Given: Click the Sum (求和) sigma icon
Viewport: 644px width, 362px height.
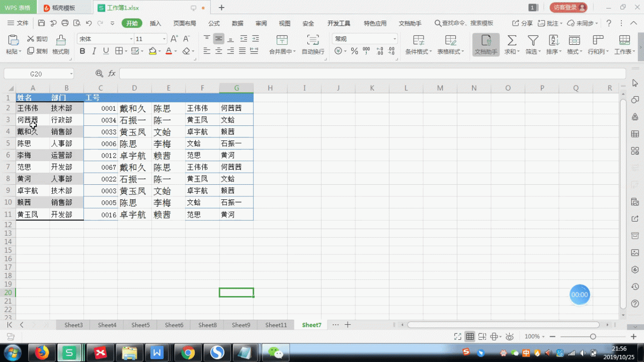Looking at the screenshot, I should coord(512,40).
